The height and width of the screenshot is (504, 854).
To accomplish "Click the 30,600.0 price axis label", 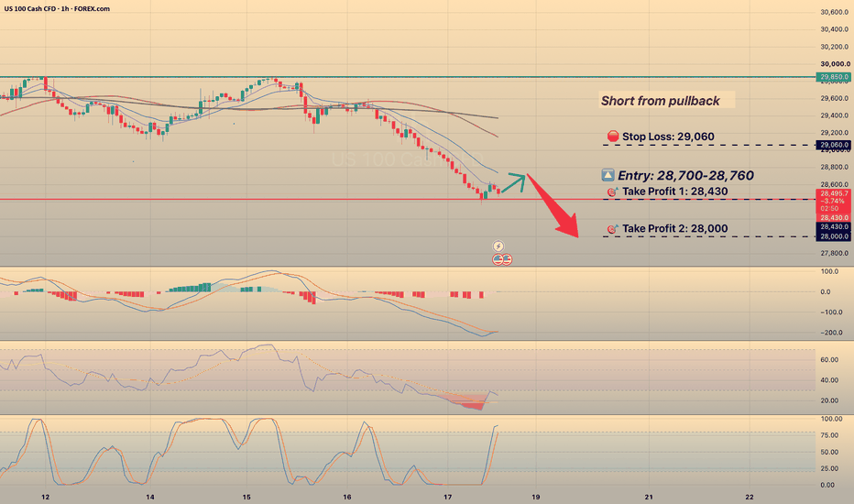I will pyautogui.click(x=835, y=13).
